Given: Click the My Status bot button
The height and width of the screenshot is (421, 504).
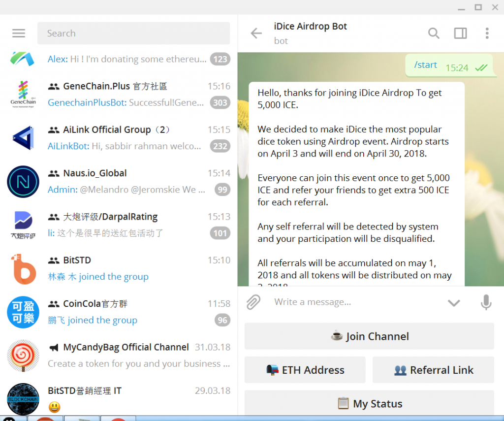Looking at the screenshot, I should pyautogui.click(x=369, y=403).
